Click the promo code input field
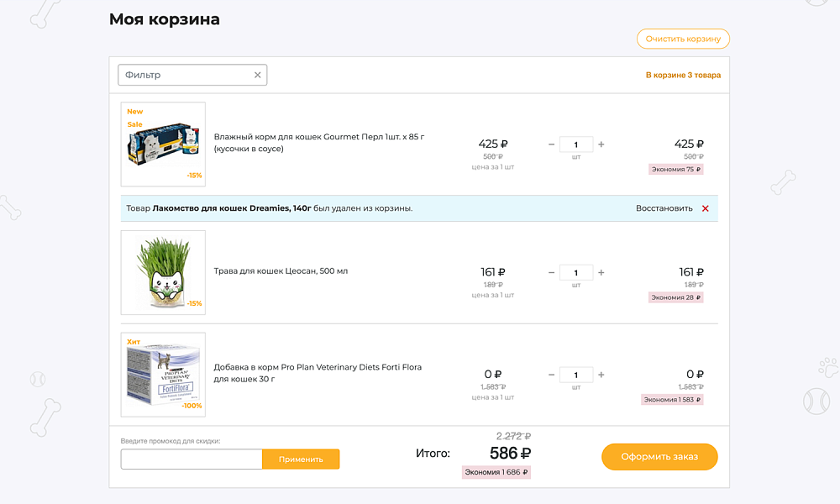Viewport: 840px width, 504px height. 191,459
